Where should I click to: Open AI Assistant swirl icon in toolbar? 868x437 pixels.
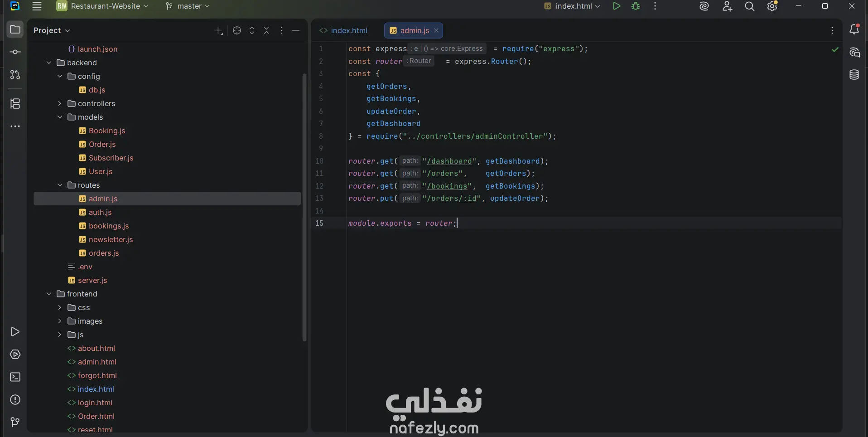click(x=704, y=6)
